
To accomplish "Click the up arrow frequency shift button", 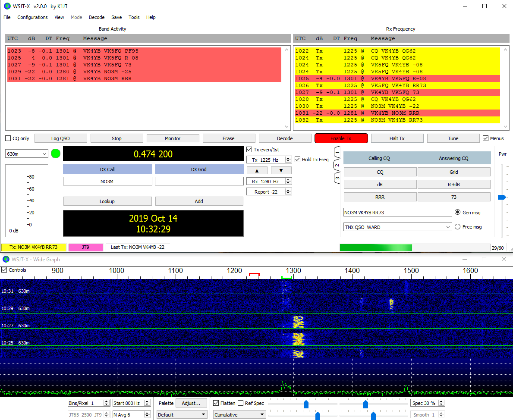I will click(258, 170).
